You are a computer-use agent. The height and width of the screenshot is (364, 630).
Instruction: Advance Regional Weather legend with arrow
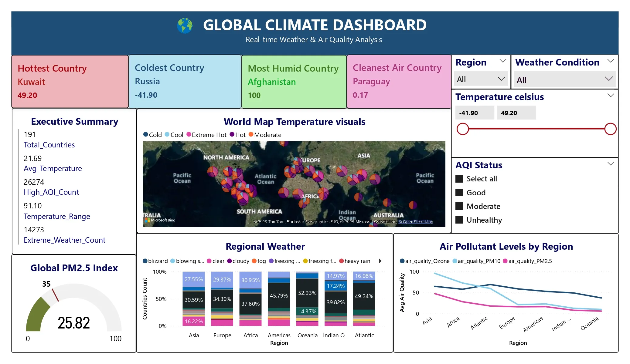[380, 261]
